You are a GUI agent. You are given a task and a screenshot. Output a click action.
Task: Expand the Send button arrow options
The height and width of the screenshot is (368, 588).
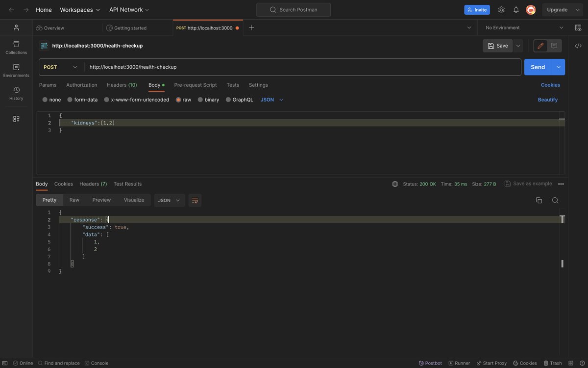[x=559, y=67]
